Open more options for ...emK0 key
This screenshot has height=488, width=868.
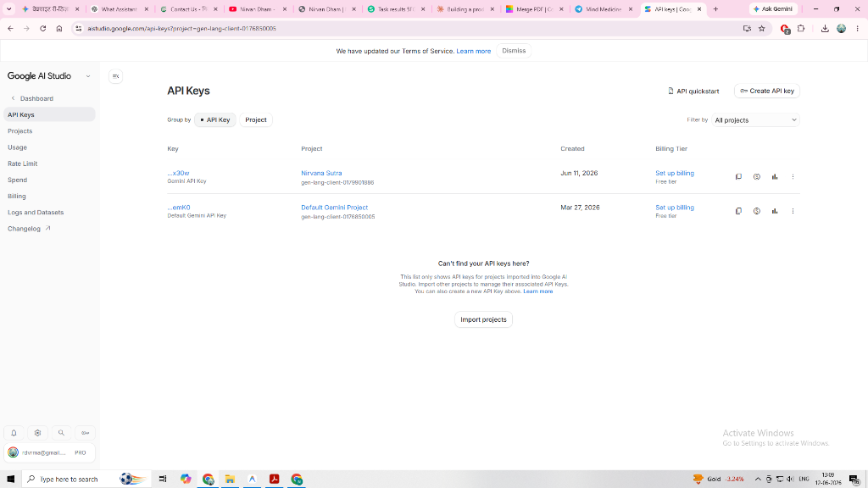click(x=793, y=211)
